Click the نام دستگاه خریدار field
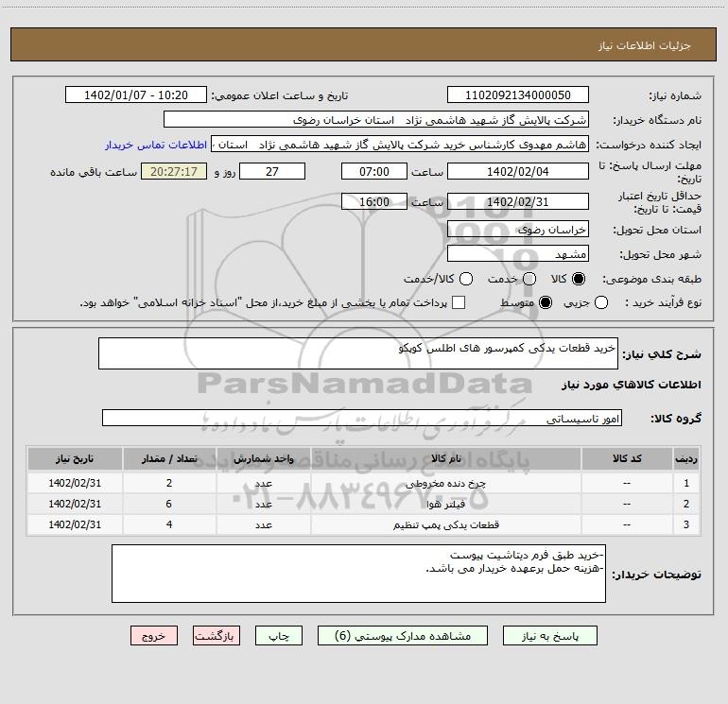Viewport: 728px width, 704px height. (376, 120)
